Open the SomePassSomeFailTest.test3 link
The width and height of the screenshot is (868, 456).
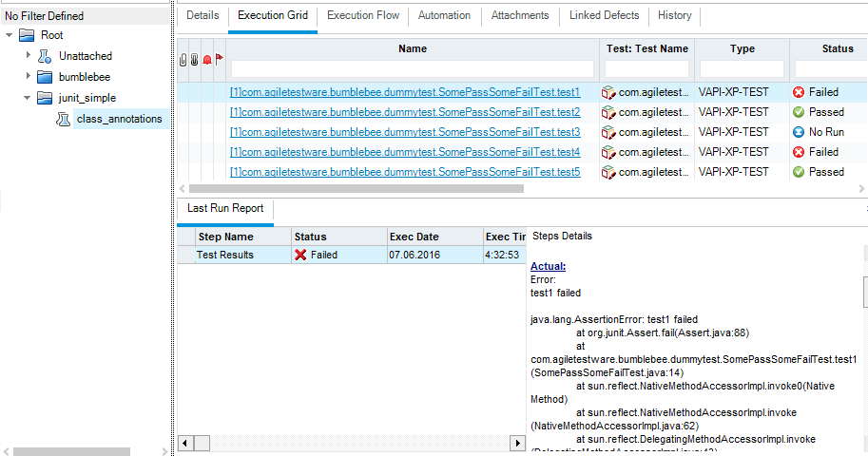tap(405, 132)
